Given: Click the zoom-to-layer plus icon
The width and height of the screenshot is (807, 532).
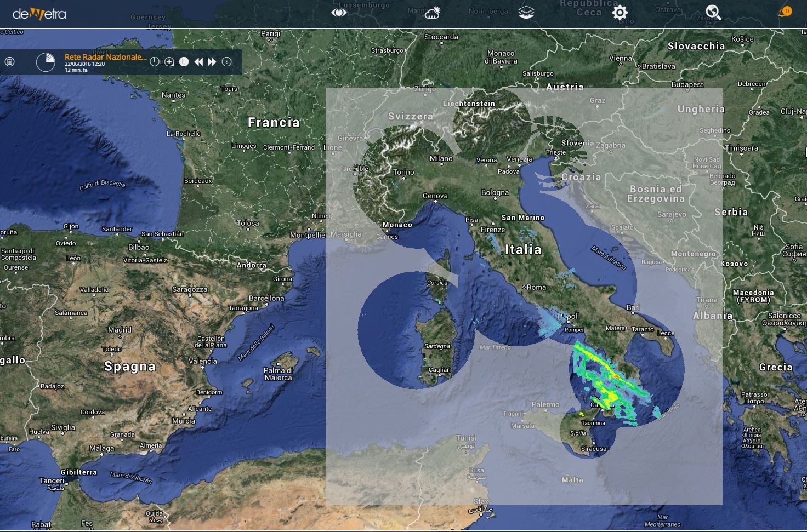Looking at the screenshot, I should (x=169, y=62).
